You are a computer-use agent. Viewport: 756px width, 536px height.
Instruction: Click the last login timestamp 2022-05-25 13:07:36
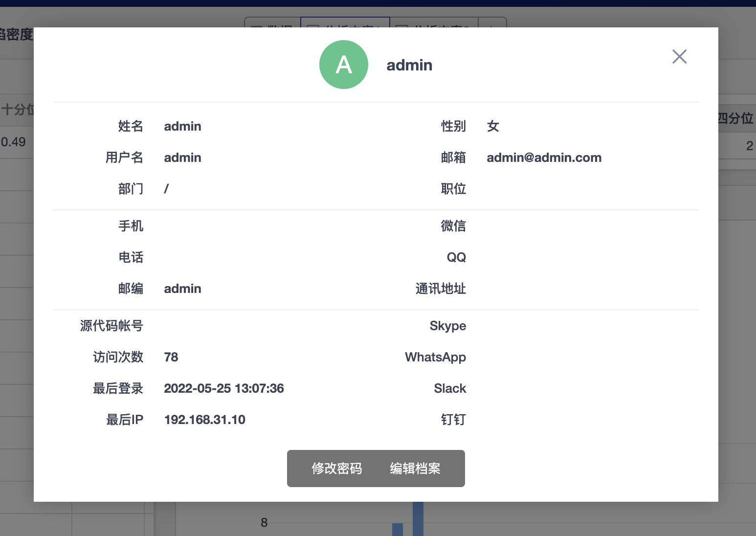click(x=223, y=388)
